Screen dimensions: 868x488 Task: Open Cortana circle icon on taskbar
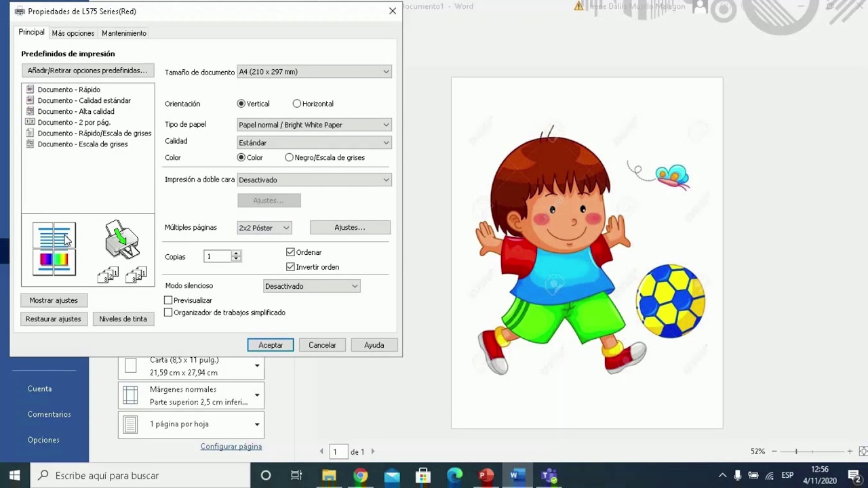[266, 475]
